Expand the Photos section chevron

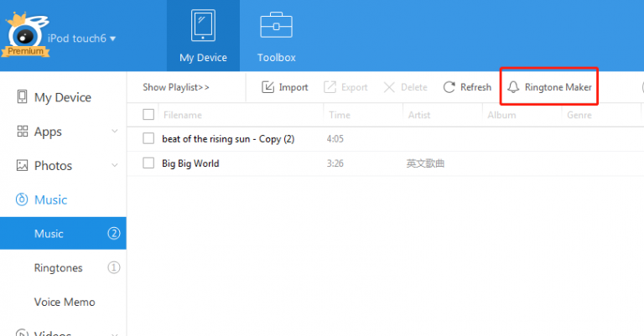tap(114, 166)
